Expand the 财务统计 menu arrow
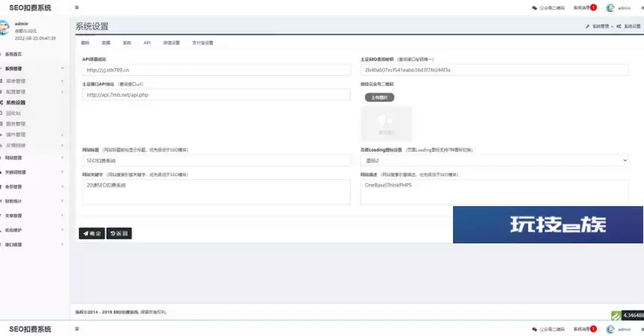 (63, 201)
